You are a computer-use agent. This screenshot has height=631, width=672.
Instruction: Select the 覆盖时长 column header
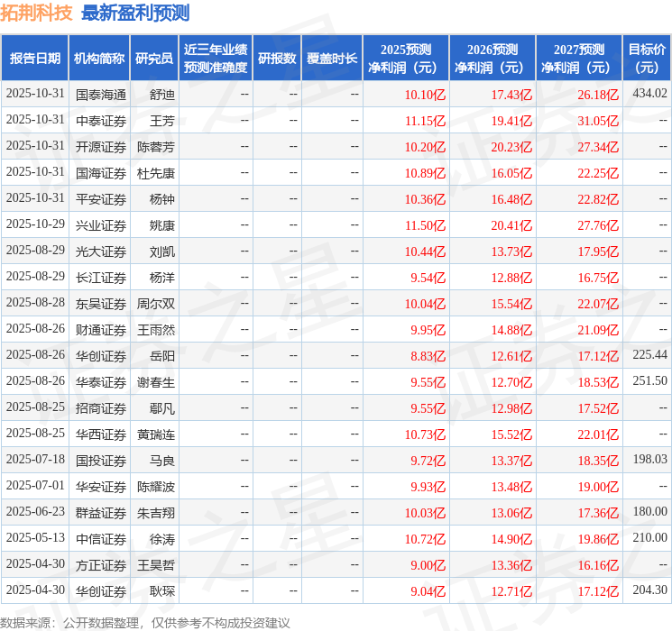click(332, 59)
